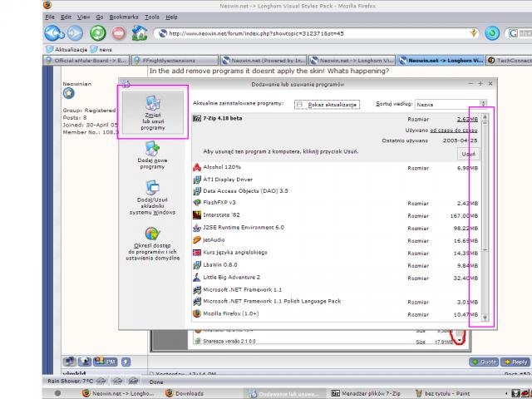Click the forum Quote button
This screenshot has height=399, width=532.
pyautogui.click(x=484, y=362)
